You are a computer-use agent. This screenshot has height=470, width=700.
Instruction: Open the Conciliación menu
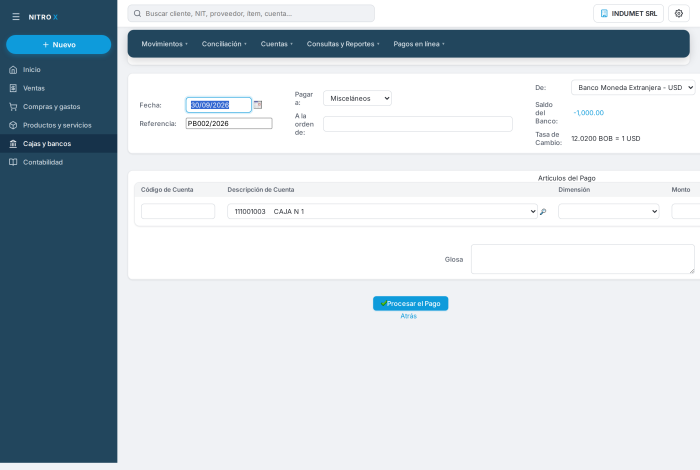pyautogui.click(x=224, y=44)
